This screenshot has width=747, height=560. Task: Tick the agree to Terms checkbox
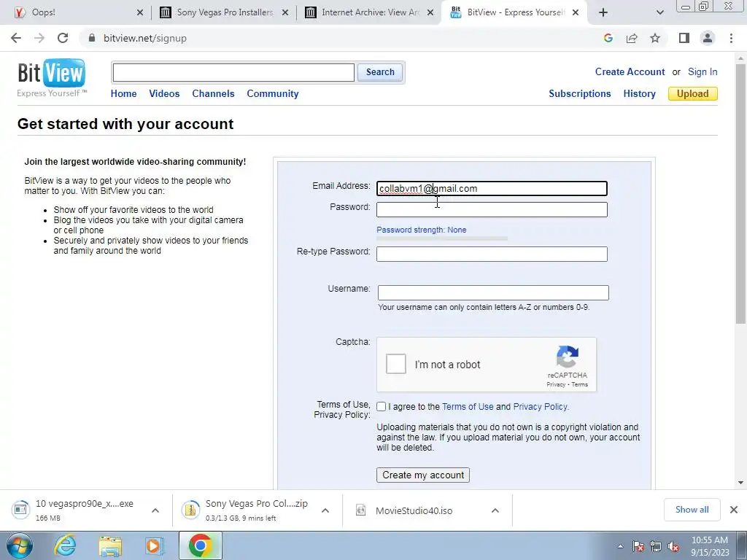381,407
